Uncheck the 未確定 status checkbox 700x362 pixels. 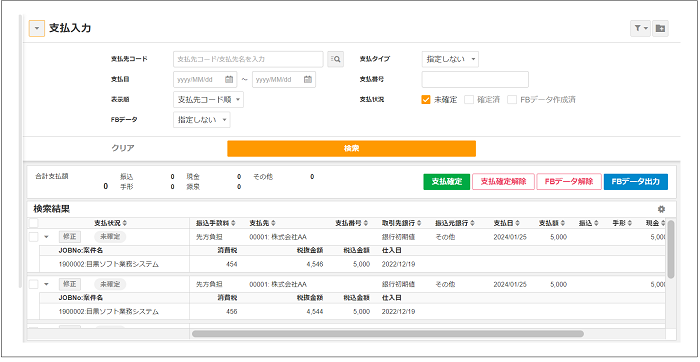coord(425,100)
